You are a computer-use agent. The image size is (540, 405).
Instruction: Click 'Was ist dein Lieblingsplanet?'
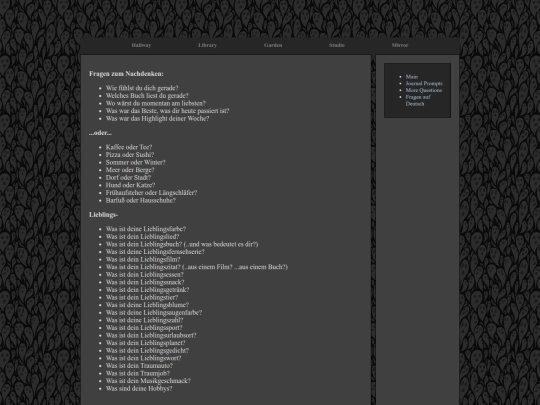point(146,343)
